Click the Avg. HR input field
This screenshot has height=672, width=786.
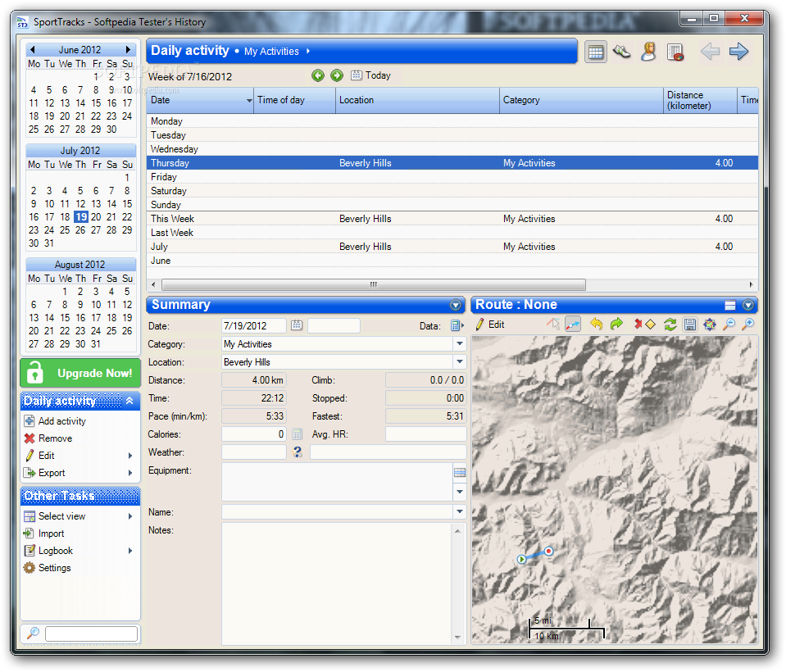click(x=425, y=434)
